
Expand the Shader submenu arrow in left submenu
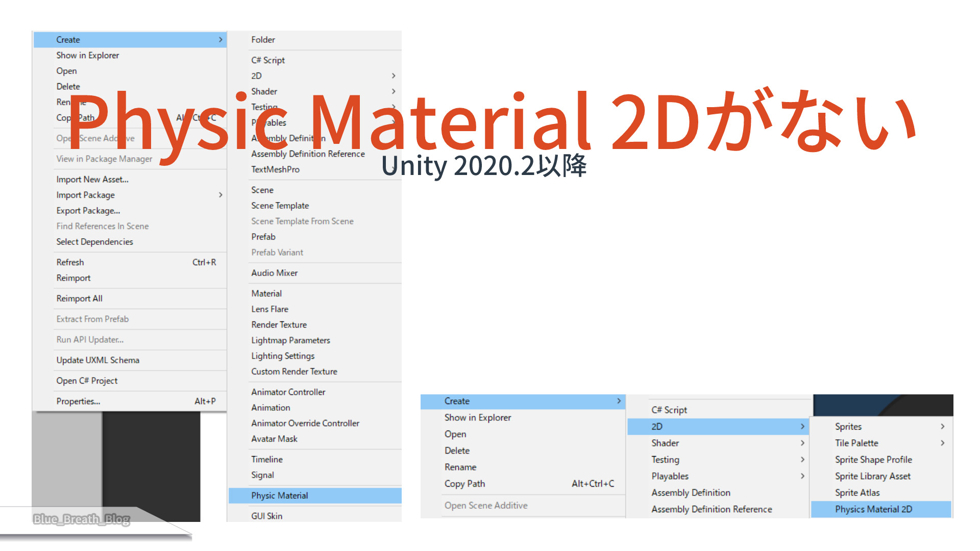point(394,91)
